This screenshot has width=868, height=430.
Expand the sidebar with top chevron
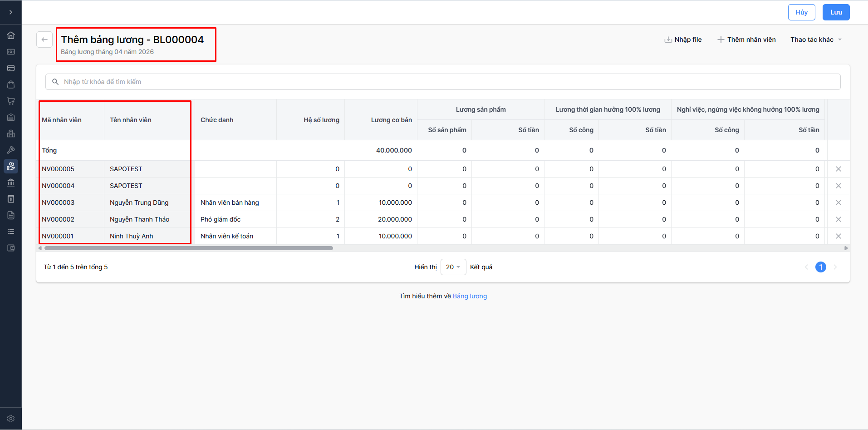(11, 12)
